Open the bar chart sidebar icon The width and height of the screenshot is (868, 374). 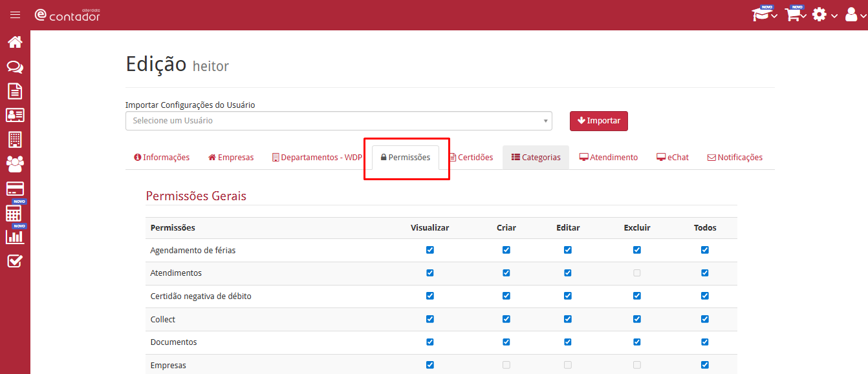pyautogui.click(x=15, y=236)
